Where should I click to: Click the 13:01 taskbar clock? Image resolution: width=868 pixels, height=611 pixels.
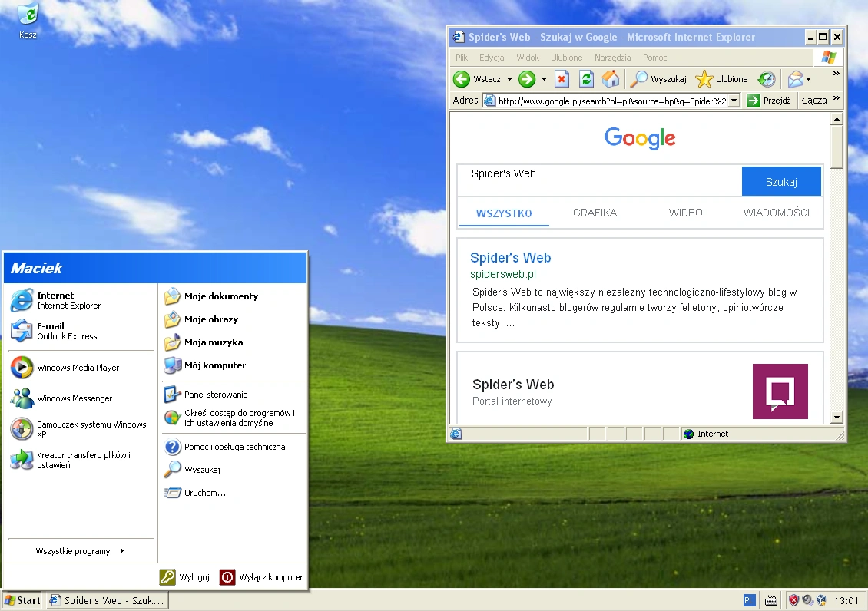coord(846,600)
